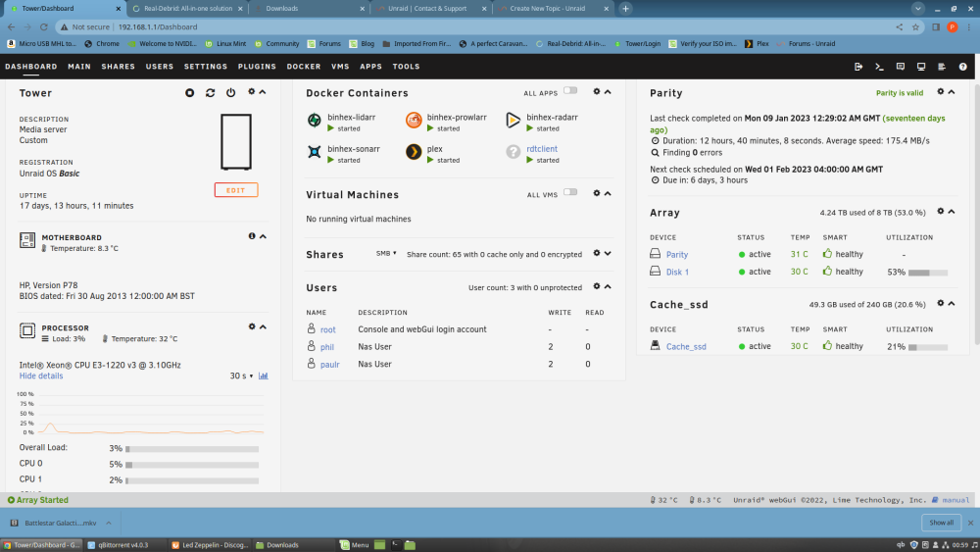This screenshot has height=552, width=980.
Task: Go to the DOCKER menu
Action: point(304,67)
